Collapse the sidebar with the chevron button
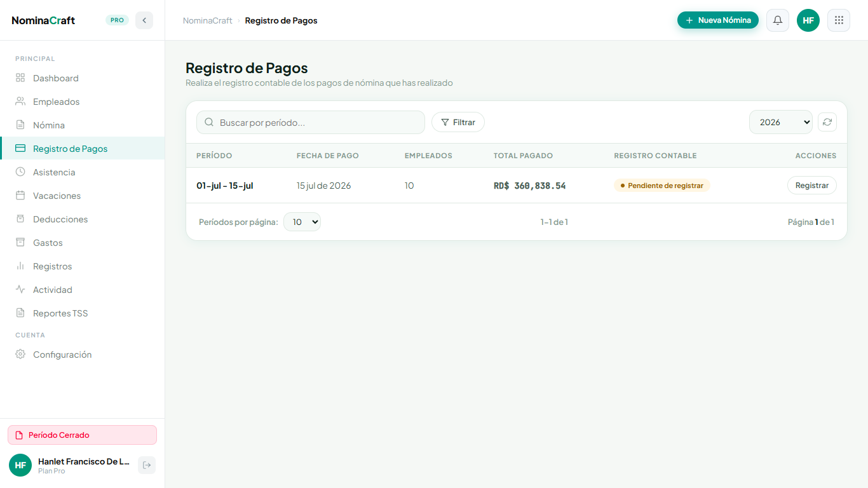 [x=144, y=20]
